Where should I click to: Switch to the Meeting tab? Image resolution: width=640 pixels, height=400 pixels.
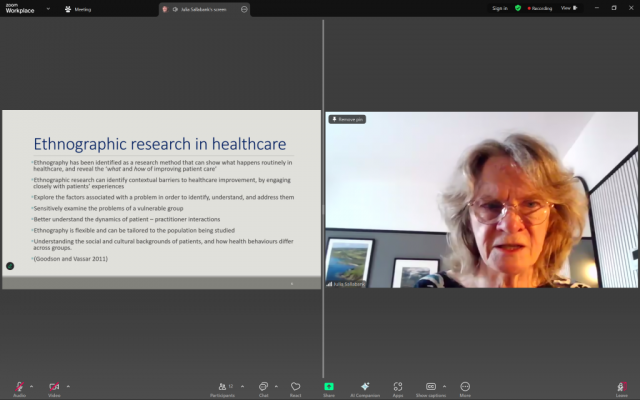click(78, 9)
